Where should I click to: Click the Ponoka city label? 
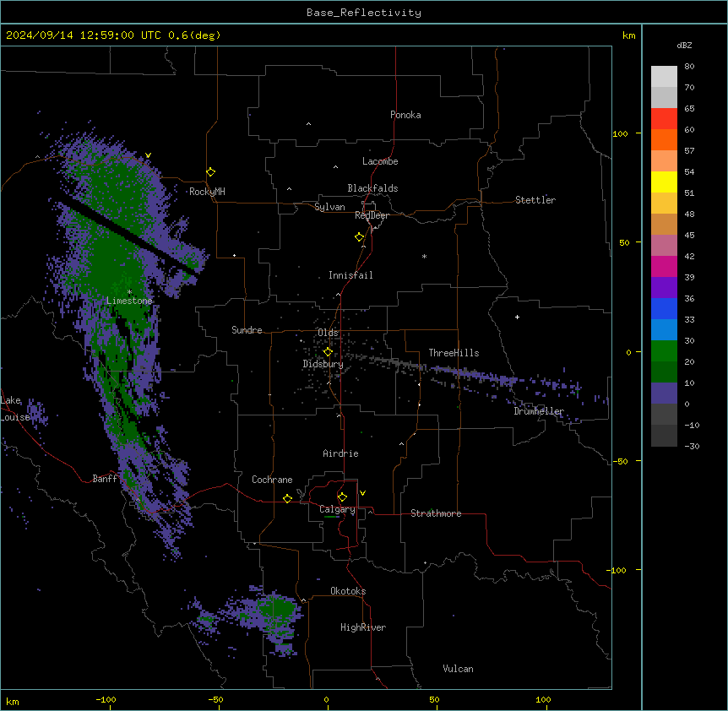(405, 115)
